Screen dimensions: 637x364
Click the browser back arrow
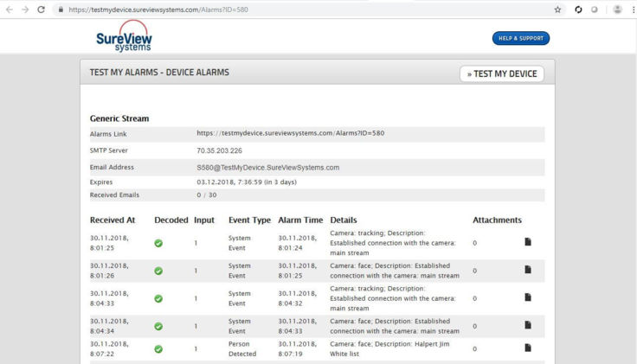click(8, 9)
